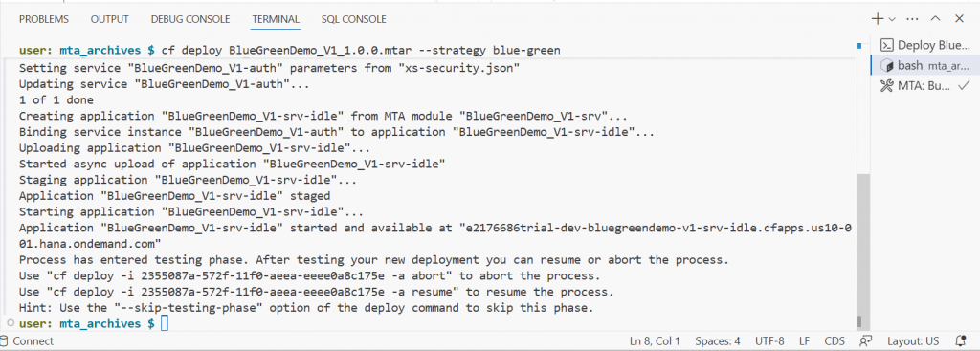Image resolution: width=980 pixels, height=351 pixels.
Task: Click the feedback person icon in status bar
Action: click(x=865, y=341)
